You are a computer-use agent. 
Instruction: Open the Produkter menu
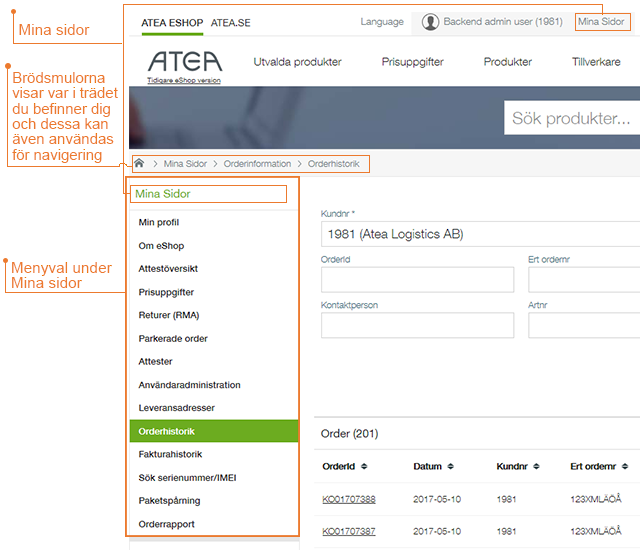pos(507,62)
